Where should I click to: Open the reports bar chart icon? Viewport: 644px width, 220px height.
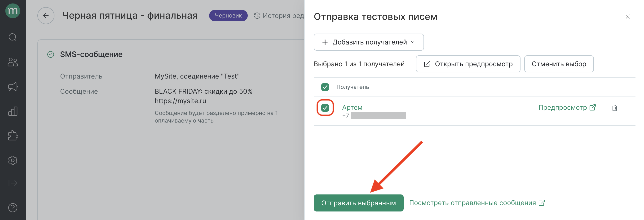(x=13, y=111)
